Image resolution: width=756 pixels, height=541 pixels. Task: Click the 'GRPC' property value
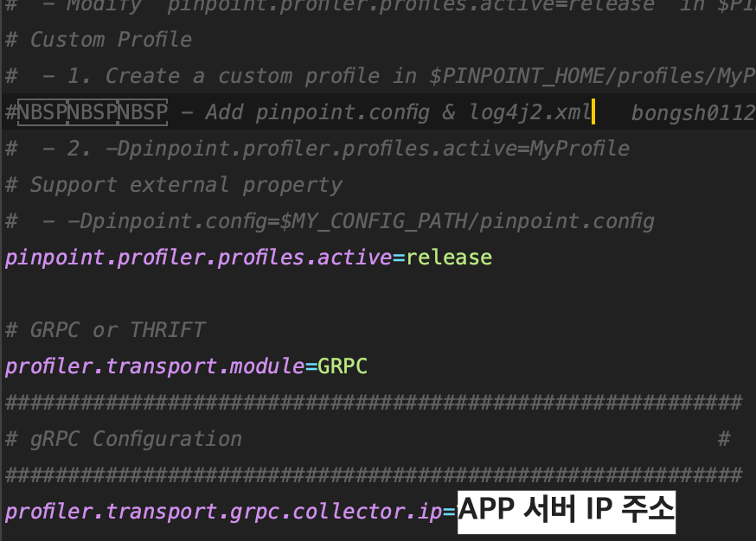click(x=343, y=366)
